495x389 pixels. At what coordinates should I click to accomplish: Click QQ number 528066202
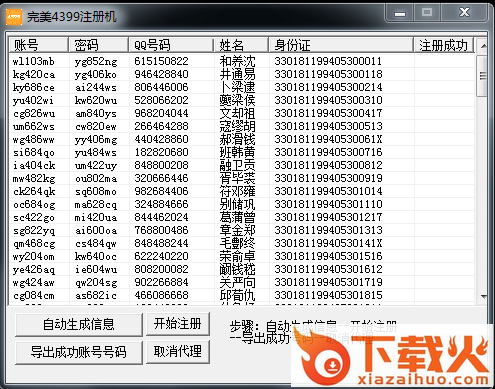(161, 100)
